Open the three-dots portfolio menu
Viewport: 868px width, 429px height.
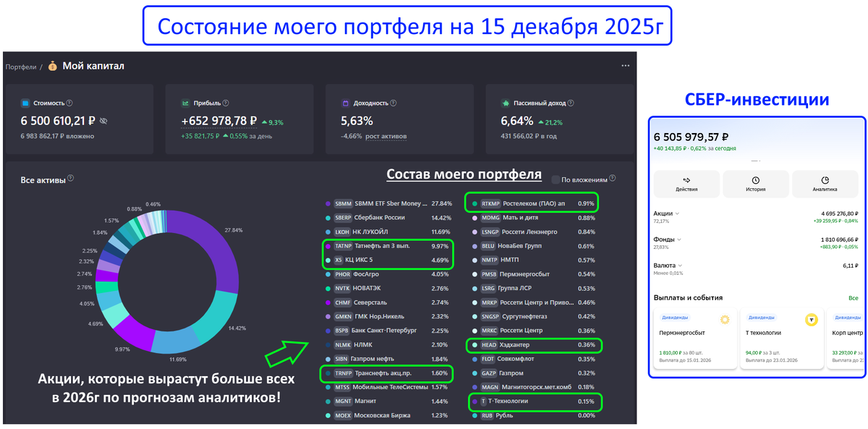[x=626, y=66]
